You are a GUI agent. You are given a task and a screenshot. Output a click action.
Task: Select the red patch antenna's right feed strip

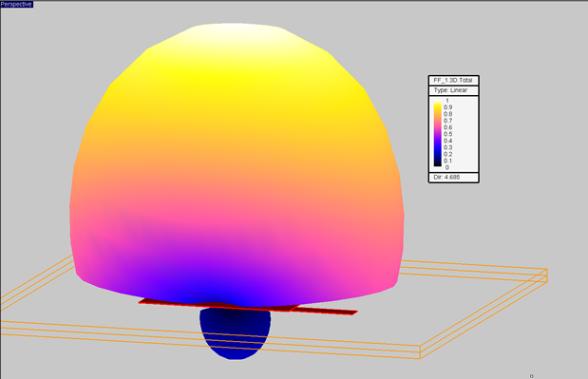(x=326, y=311)
